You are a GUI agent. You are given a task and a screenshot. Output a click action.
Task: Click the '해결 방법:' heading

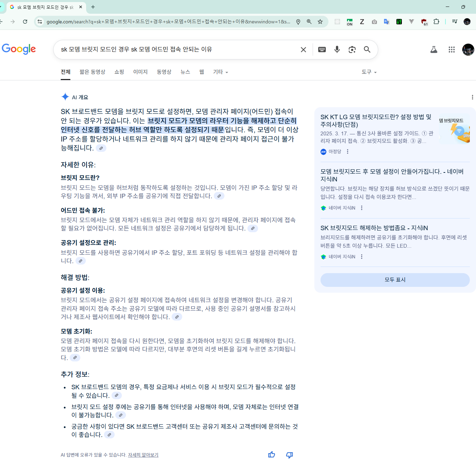pos(75,278)
